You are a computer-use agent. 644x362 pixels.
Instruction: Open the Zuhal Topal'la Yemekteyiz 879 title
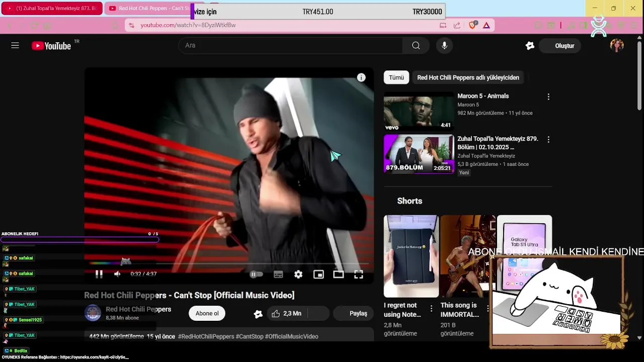coord(498,143)
